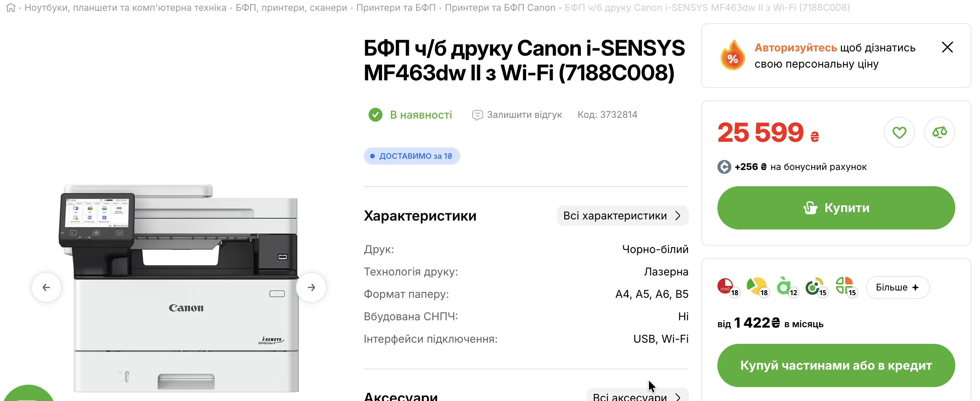Expand more installment options with Більше
Screen dimensions: 980x401
897,287
